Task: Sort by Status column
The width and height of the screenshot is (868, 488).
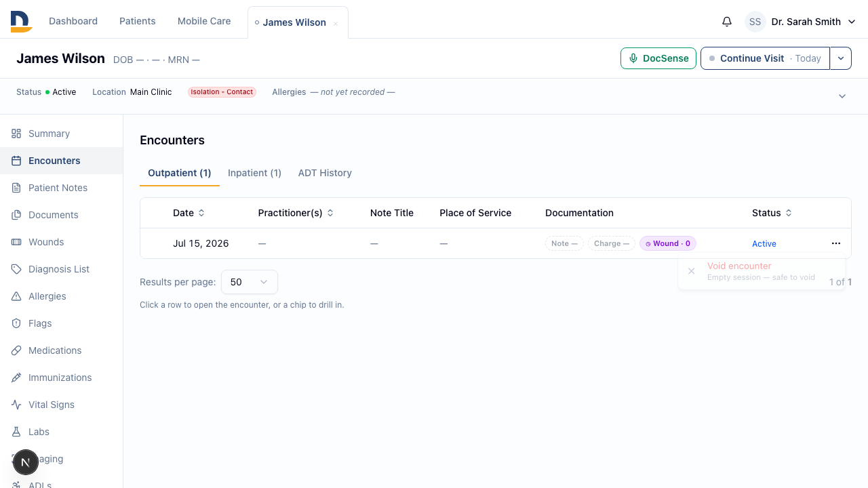Action: pos(772,213)
